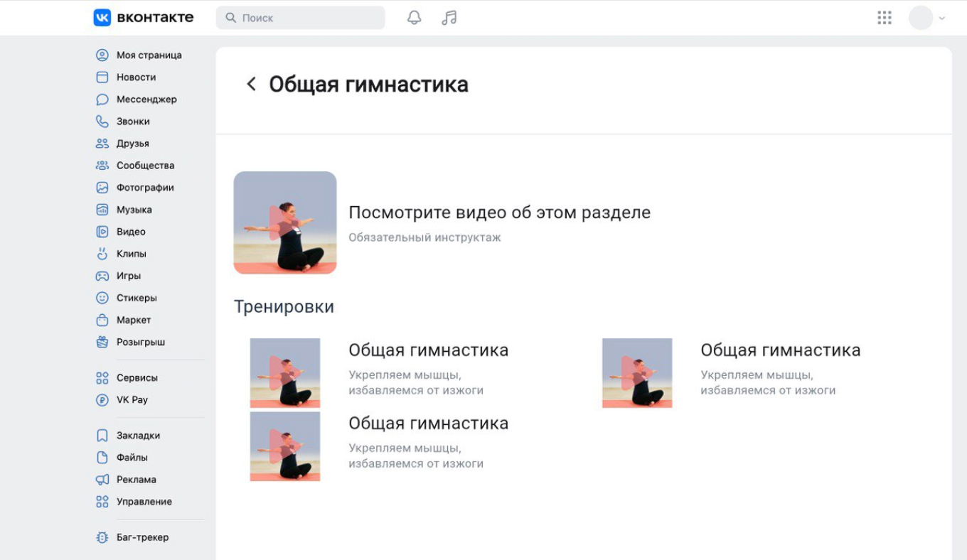Play the first Общая гимнастика workout thumbnail

click(284, 372)
